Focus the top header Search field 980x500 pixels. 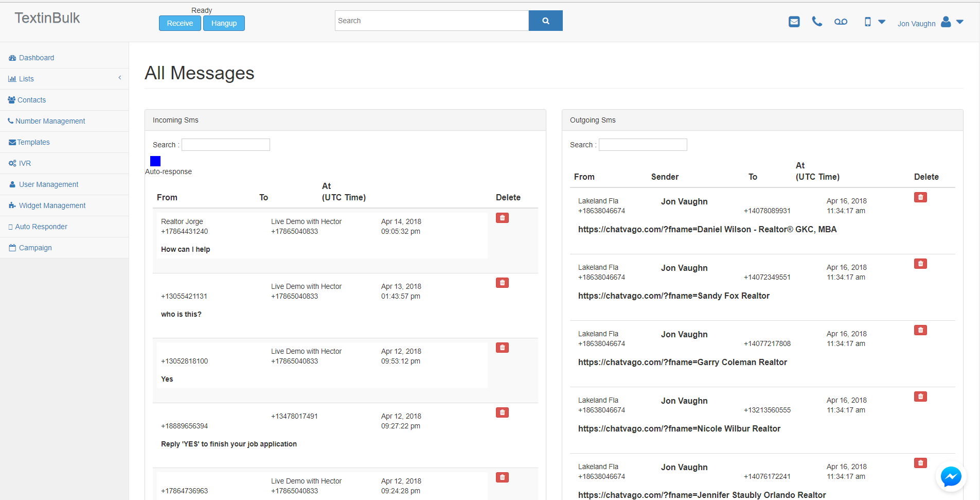pyautogui.click(x=432, y=21)
